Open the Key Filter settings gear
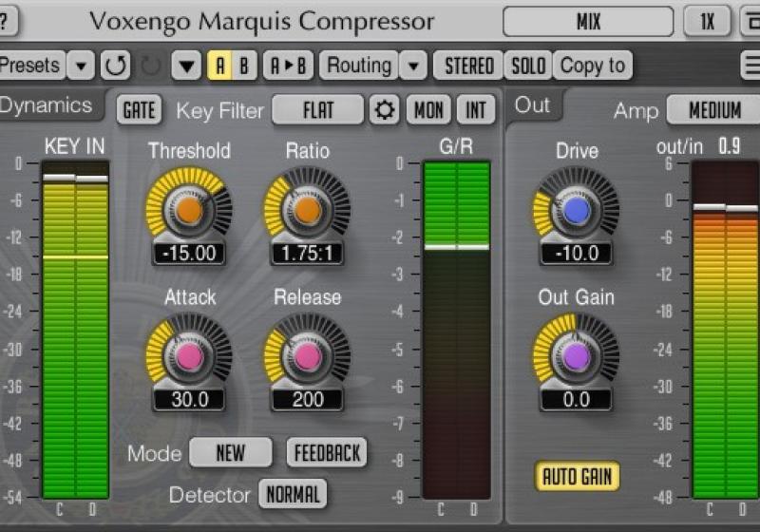The height and width of the screenshot is (532, 760). click(x=385, y=110)
